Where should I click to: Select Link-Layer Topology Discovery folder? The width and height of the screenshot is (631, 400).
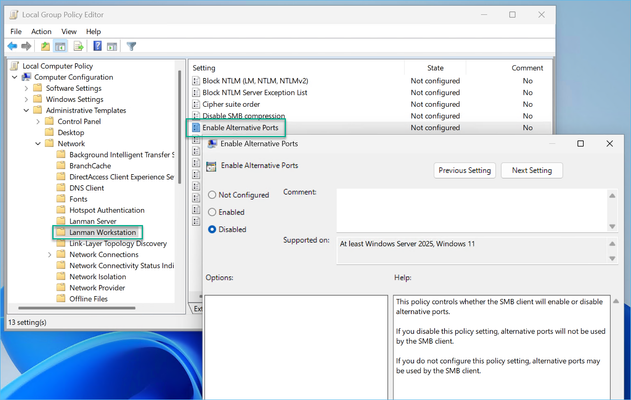118,243
